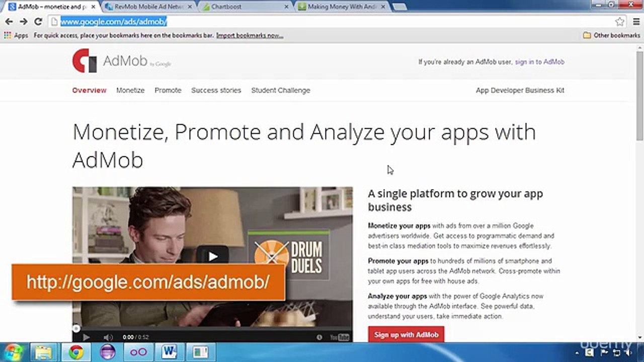Click the video time display 0:00 / 0:52

pyautogui.click(x=135, y=337)
